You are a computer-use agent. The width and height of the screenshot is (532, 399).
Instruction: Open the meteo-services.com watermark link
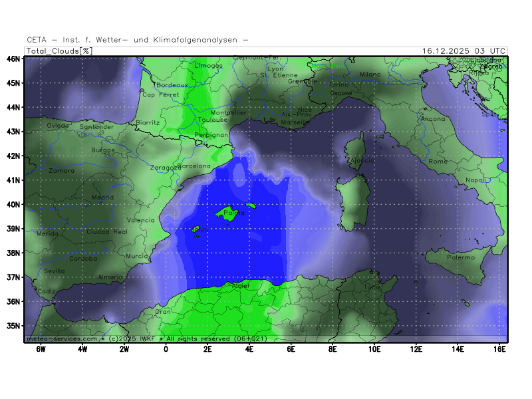pyautogui.click(x=62, y=338)
